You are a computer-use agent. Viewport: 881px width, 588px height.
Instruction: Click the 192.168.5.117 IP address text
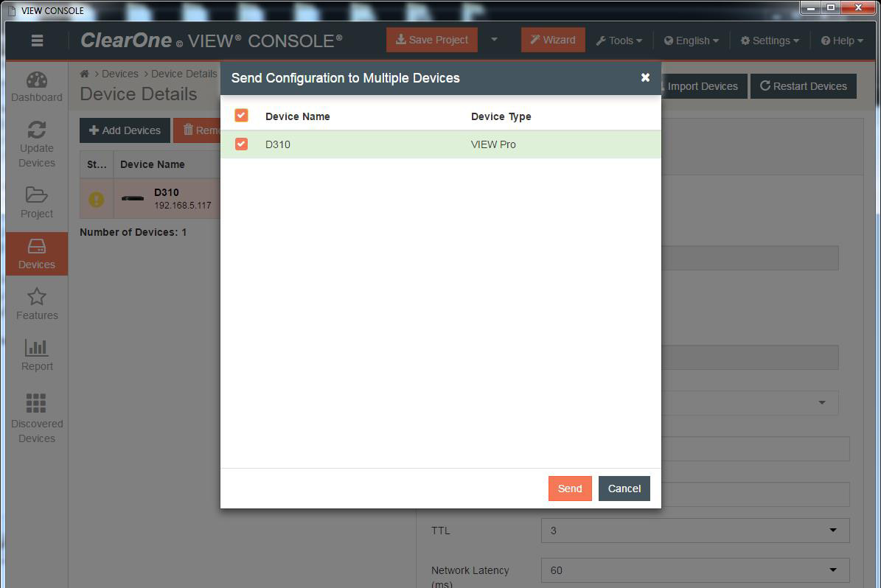pos(183,206)
